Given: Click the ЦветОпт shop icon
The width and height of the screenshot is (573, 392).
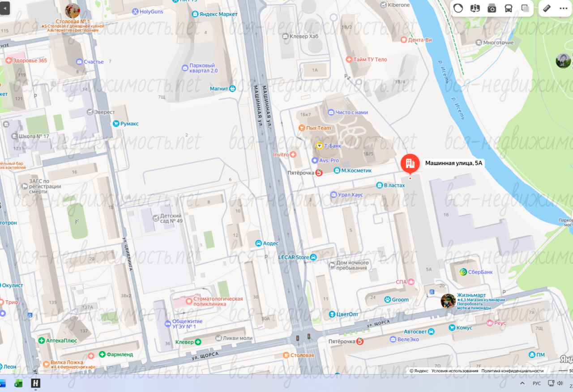Looking at the screenshot, I should pyautogui.click(x=332, y=314).
